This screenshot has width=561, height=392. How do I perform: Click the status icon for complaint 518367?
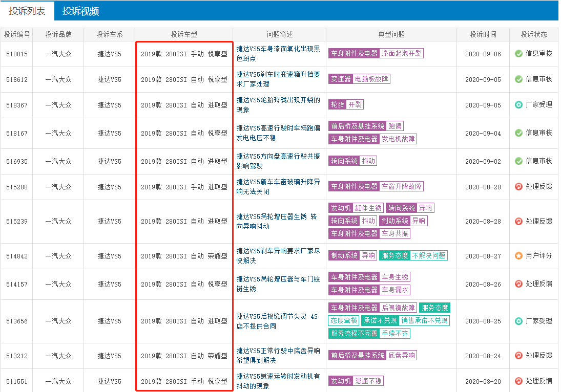click(518, 105)
